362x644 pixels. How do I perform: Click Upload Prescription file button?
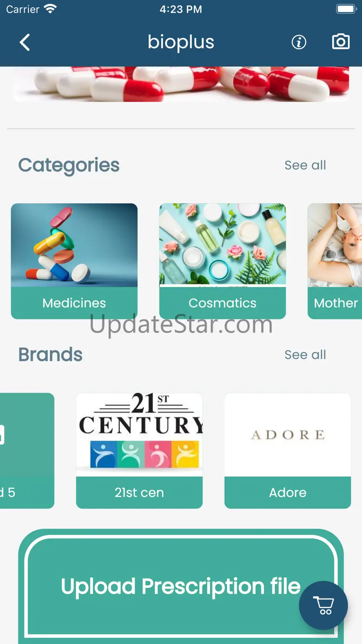click(181, 586)
